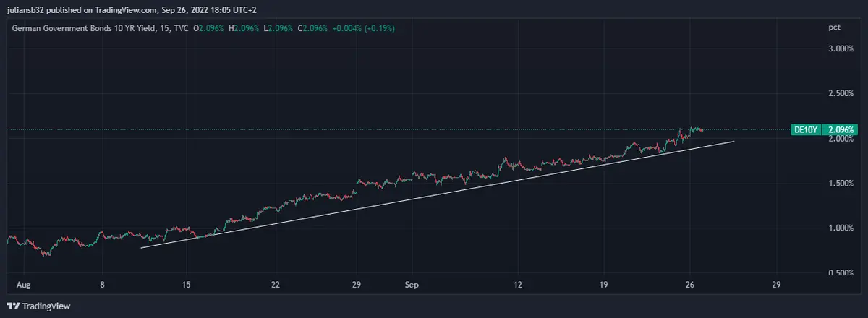The width and height of the screenshot is (868, 318).
Task: Click the 1.500% price axis label
Action: pos(841,184)
